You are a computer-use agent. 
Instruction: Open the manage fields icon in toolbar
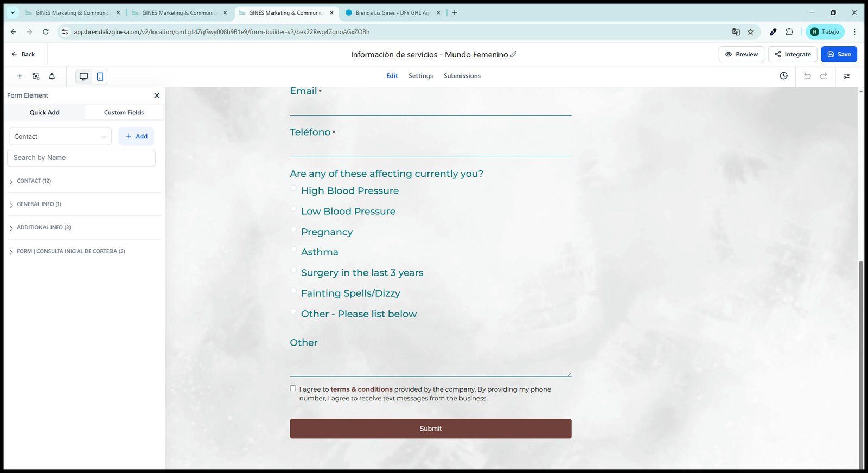point(36,76)
